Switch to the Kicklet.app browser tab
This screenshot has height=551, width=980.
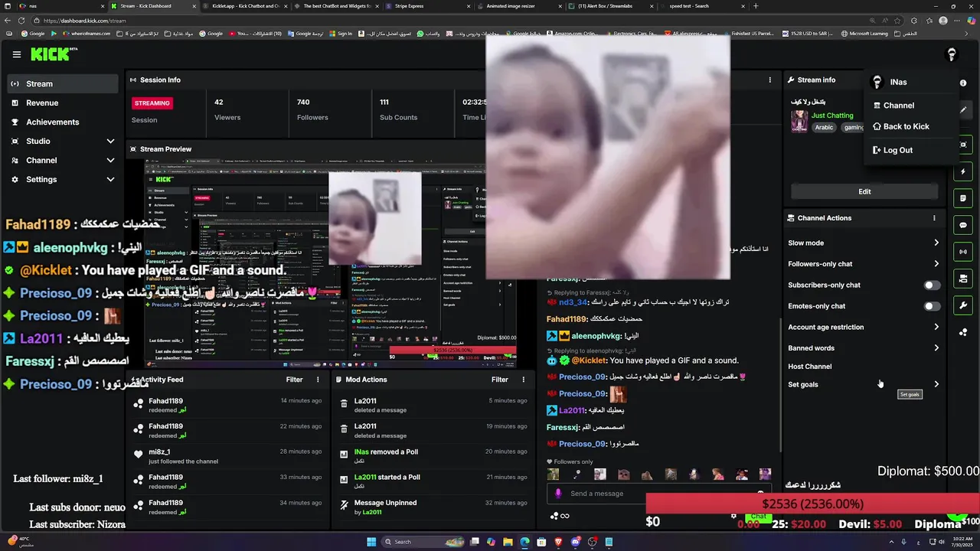(x=244, y=6)
